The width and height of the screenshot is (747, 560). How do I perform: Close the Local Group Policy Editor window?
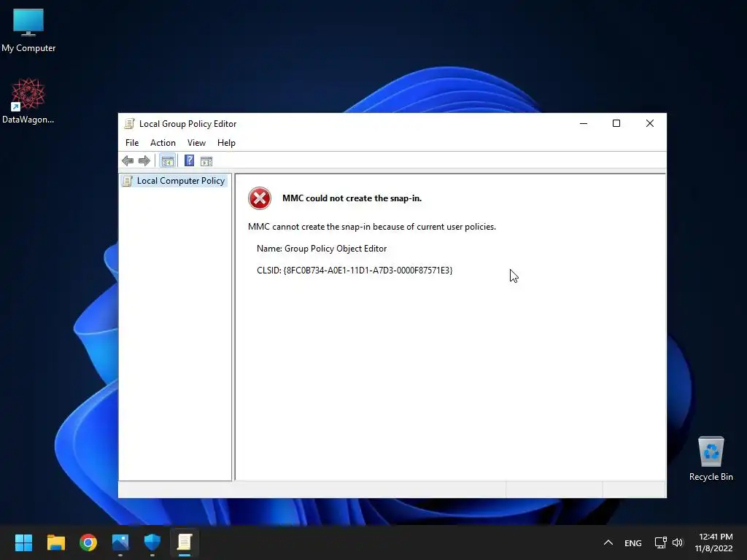pyautogui.click(x=650, y=123)
